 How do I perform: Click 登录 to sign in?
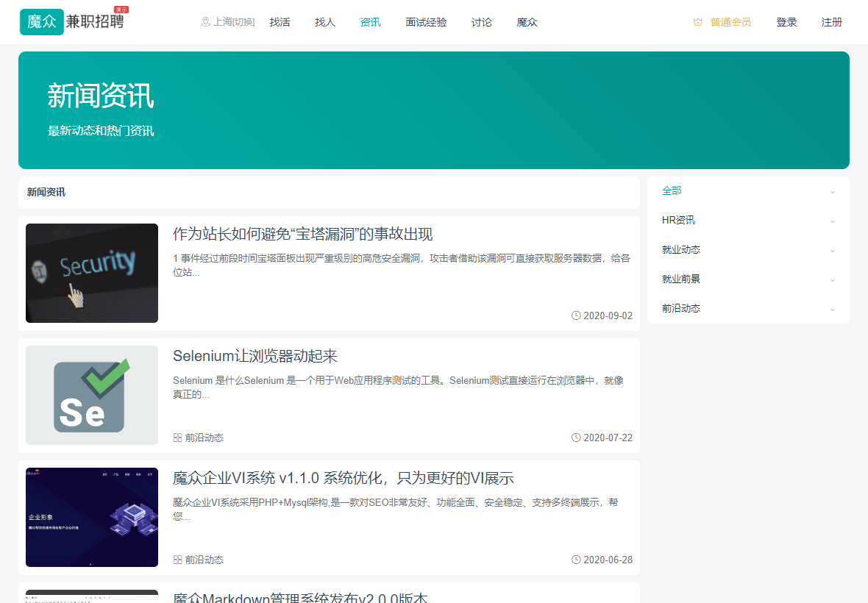click(x=786, y=22)
